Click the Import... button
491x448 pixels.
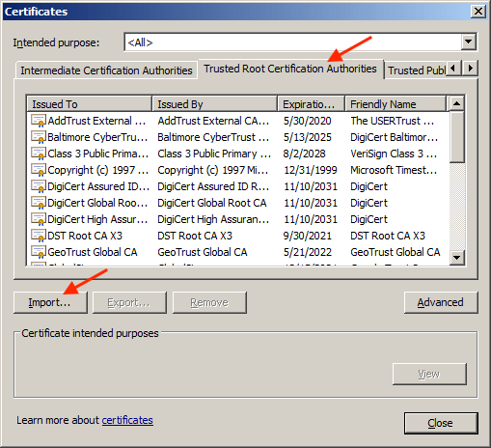click(x=50, y=302)
